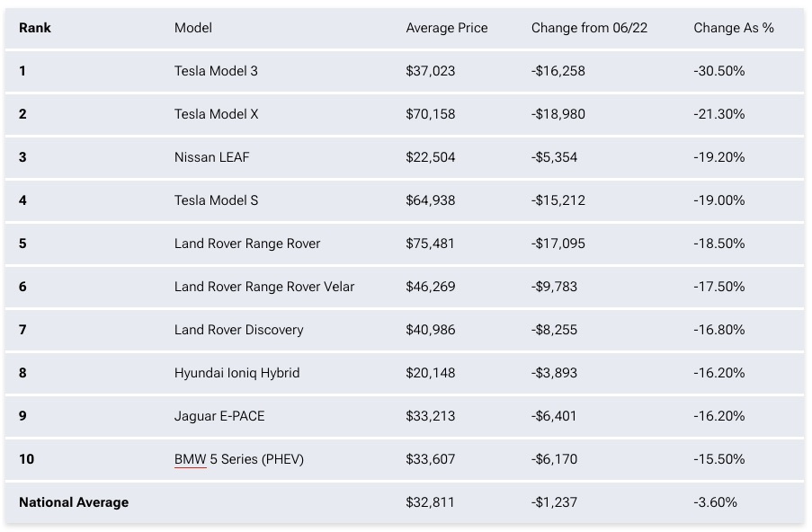Screen dimensions: 812x532
Task: Click Land Rover Range Rover Velar
Action: pyautogui.click(x=264, y=287)
